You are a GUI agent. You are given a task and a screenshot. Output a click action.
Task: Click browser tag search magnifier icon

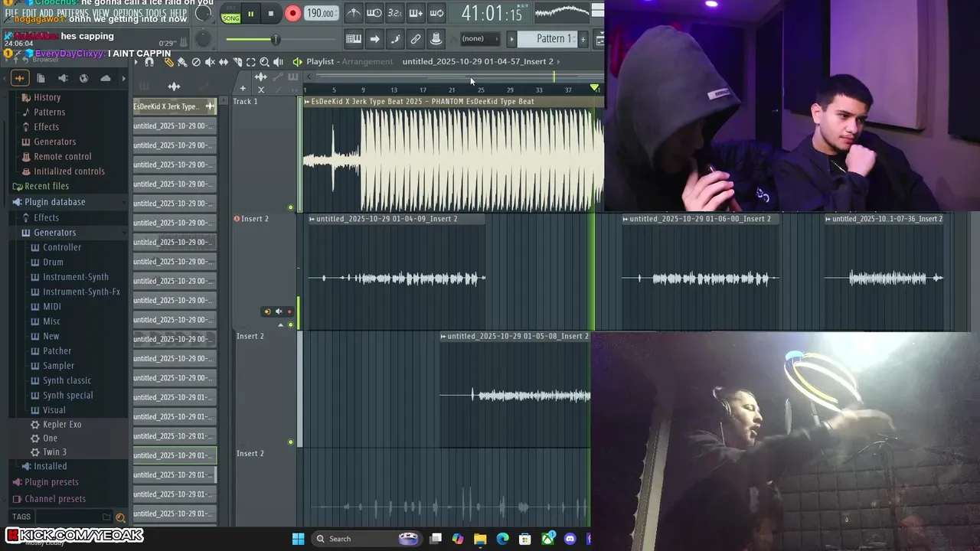pos(120,517)
